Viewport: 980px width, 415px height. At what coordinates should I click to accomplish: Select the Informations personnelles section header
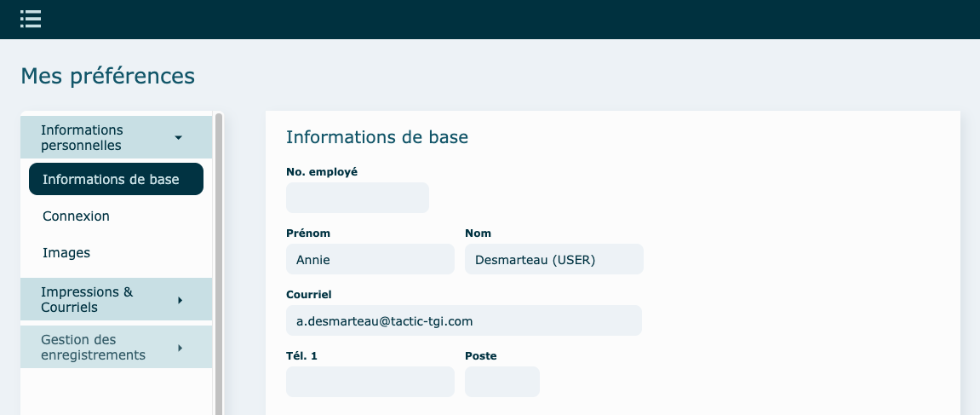point(94,137)
